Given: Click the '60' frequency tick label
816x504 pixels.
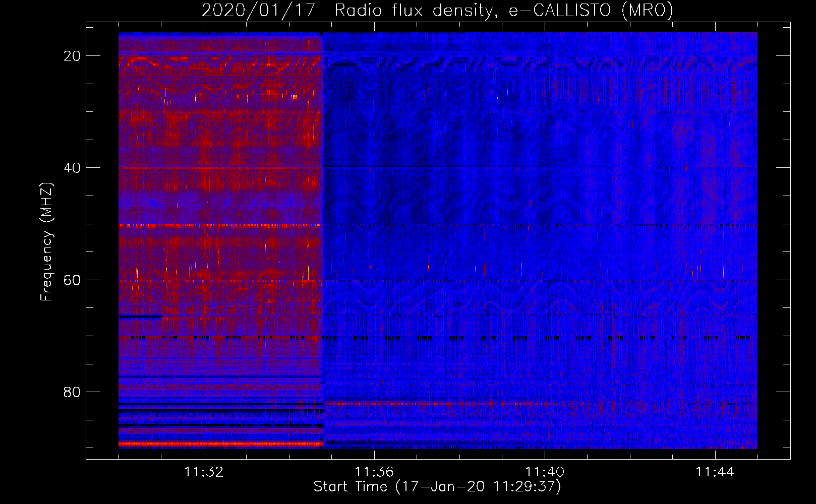Looking at the screenshot, I should pos(73,280).
